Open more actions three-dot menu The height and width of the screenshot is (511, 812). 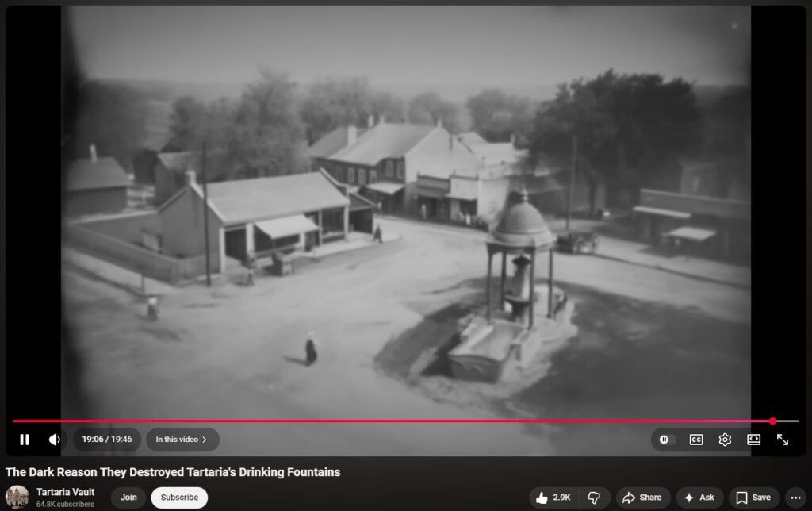(x=796, y=498)
